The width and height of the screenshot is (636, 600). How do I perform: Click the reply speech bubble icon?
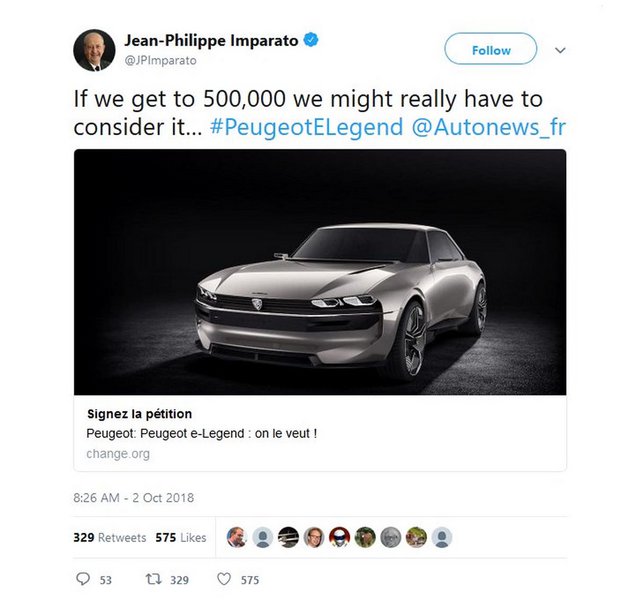(x=83, y=579)
